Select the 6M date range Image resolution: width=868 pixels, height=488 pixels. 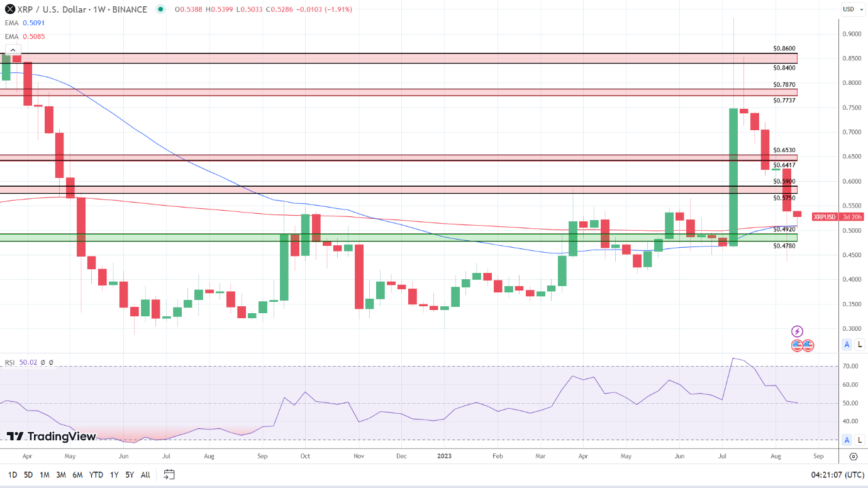(x=77, y=475)
